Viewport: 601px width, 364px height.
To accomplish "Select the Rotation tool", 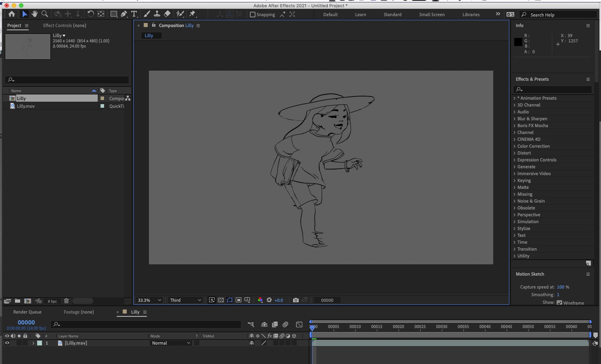I will (x=91, y=14).
